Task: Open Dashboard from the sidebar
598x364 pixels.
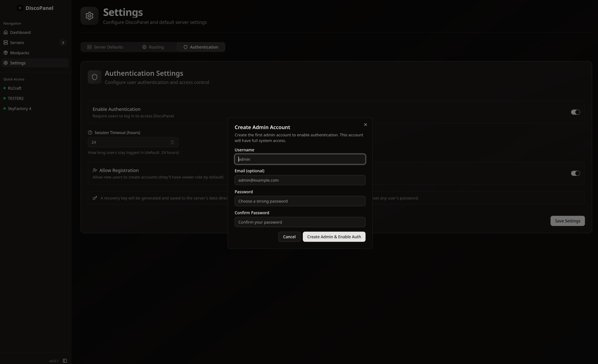Action: [35, 32]
